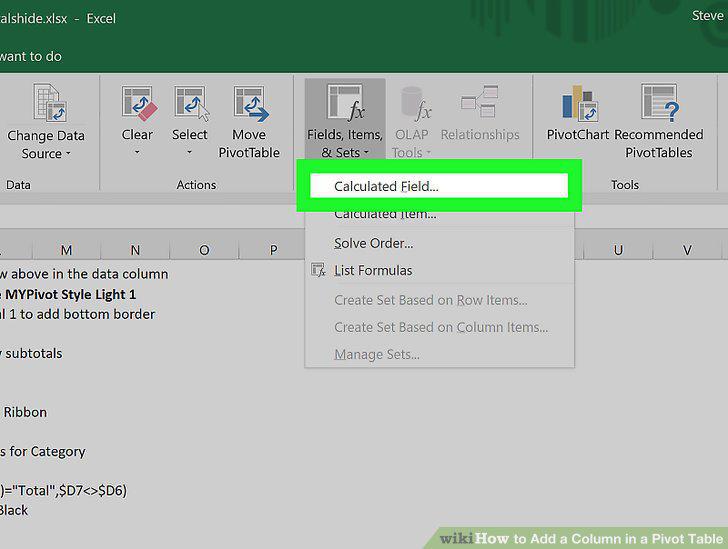Click the Steve account name

click(708, 16)
